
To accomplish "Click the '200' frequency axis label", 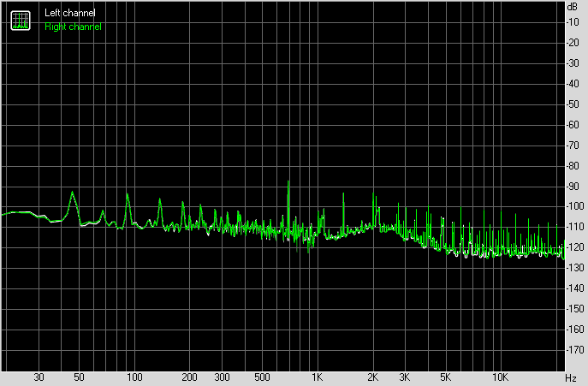I will tap(189, 377).
